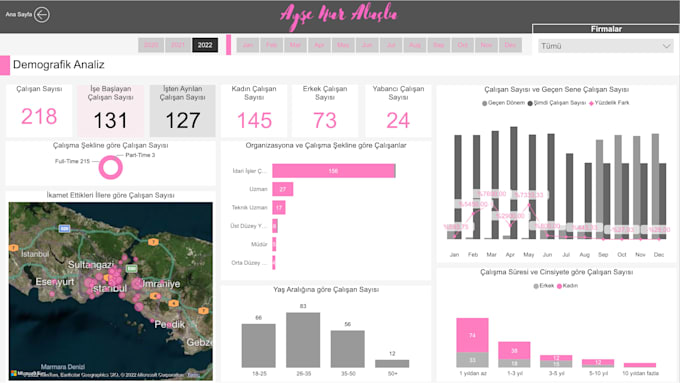Select the İdari İşler bar with value 156

coord(333,171)
